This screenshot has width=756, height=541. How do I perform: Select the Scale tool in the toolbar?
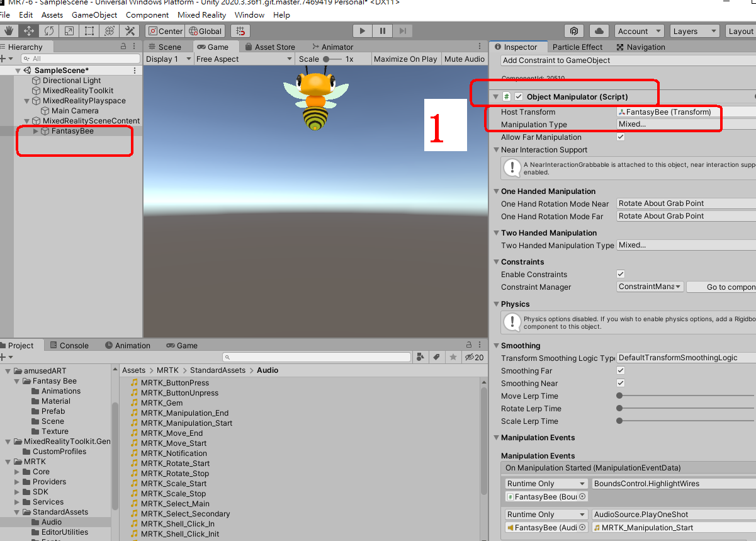click(x=69, y=31)
